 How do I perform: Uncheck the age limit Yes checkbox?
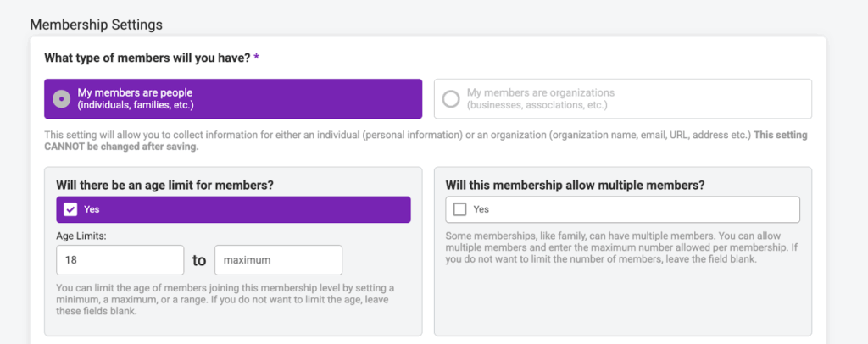(70, 209)
